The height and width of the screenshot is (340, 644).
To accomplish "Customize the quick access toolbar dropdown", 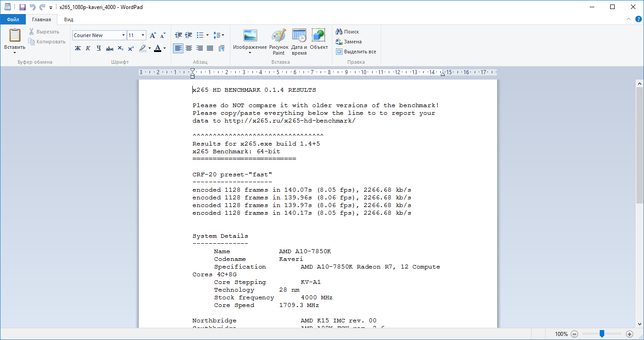I will point(51,8).
